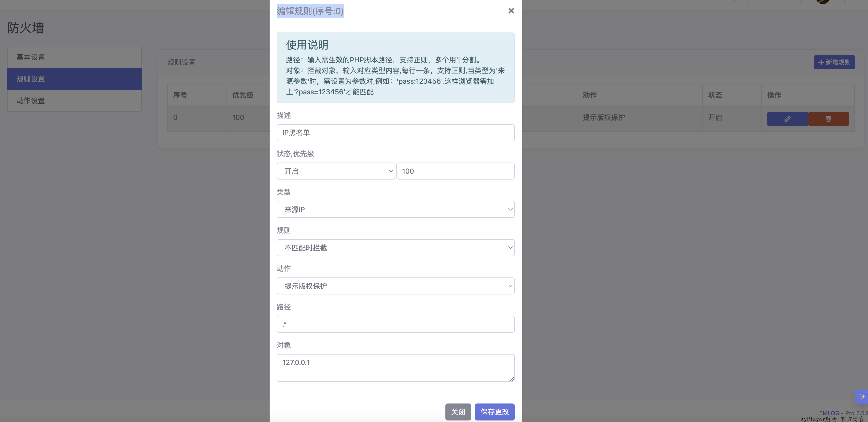Click the 路径 input field
Image resolution: width=868 pixels, height=422 pixels.
(395, 324)
